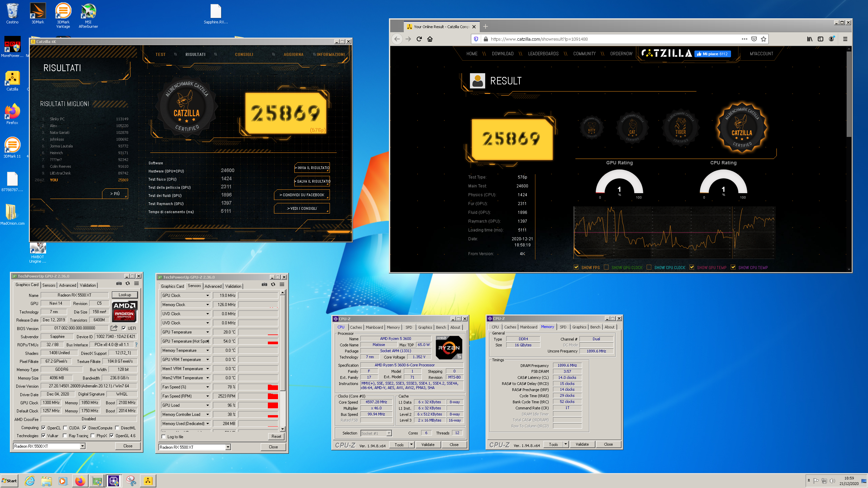This screenshot has height=488, width=868.
Task: Refresh GPU-Z Graphics Card window readings
Action: tap(128, 283)
